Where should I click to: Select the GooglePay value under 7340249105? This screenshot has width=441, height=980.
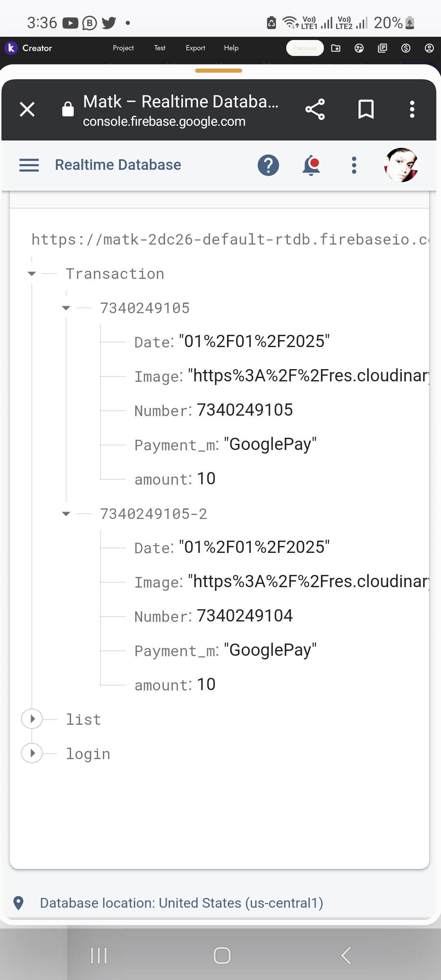point(270,444)
